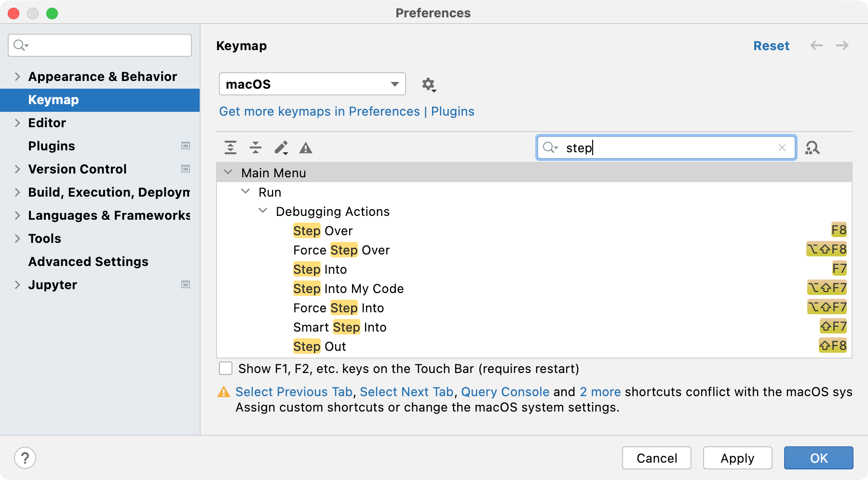The width and height of the screenshot is (868, 480).
Task: Select Plugins in the settings sidebar
Action: point(52,146)
